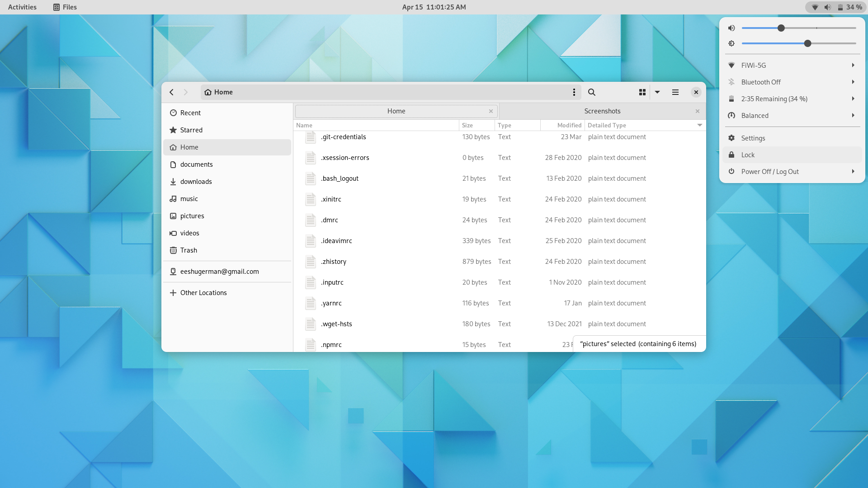
Task: Click the grid view icon
Action: 642,92
